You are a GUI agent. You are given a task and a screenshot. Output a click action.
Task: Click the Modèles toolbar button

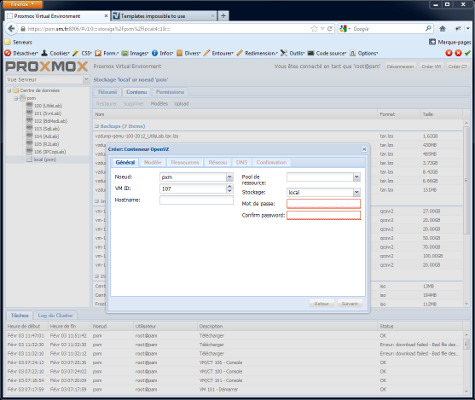tap(159, 104)
